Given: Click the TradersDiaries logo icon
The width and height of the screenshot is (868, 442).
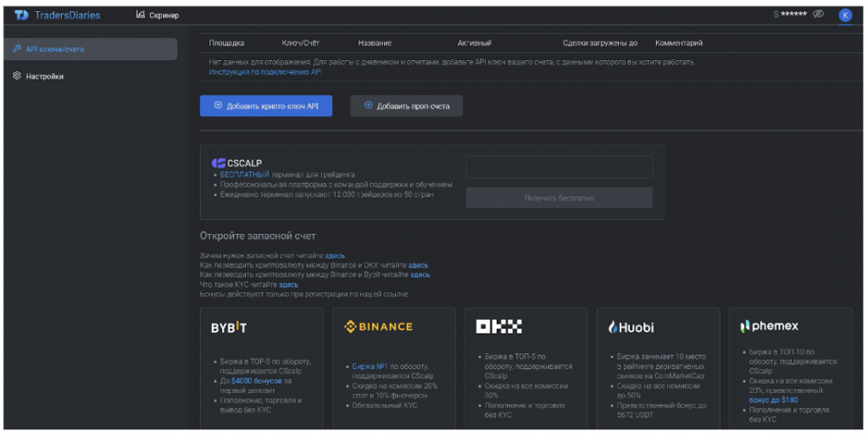Looking at the screenshot, I should point(21,15).
